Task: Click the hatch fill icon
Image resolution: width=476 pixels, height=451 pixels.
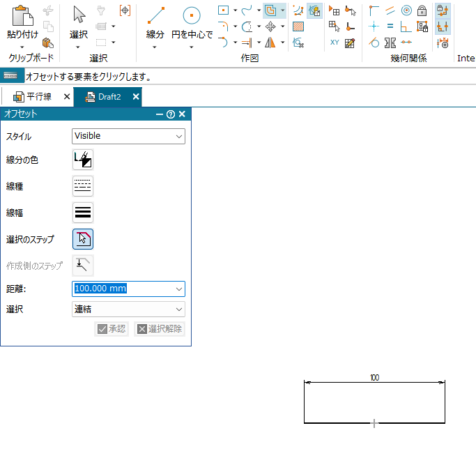Action: tap(298, 26)
